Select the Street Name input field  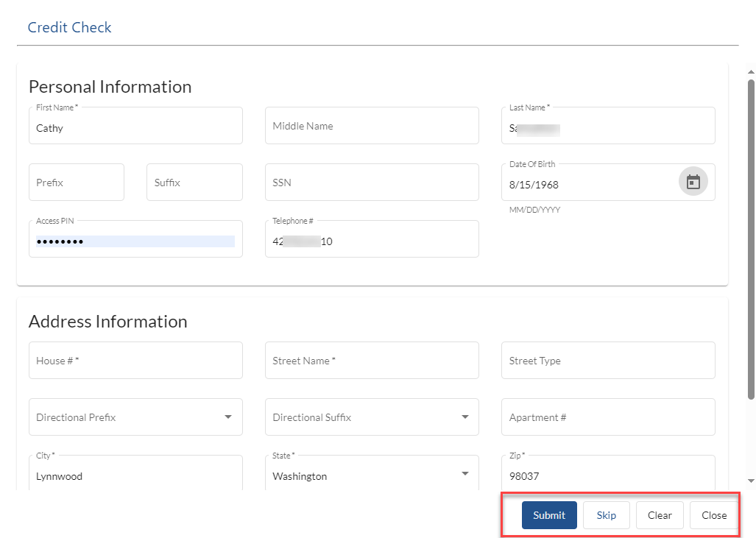(372, 361)
